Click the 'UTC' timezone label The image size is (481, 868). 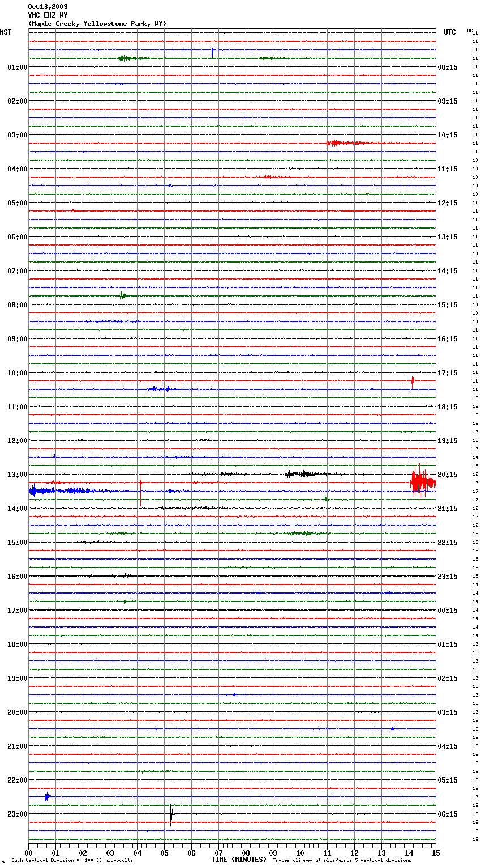tap(449, 32)
